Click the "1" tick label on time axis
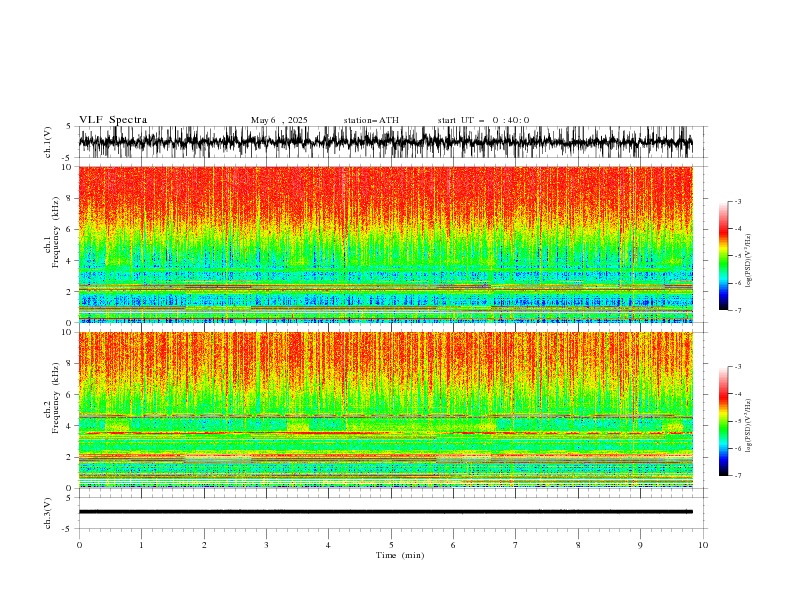Viewport: 792px width, 612px height. click(141, 545)
